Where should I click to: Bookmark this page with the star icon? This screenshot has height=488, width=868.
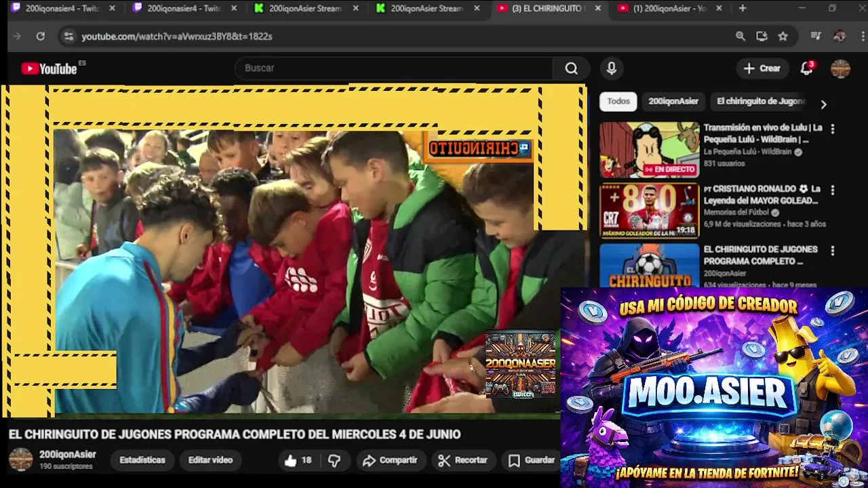783,37
